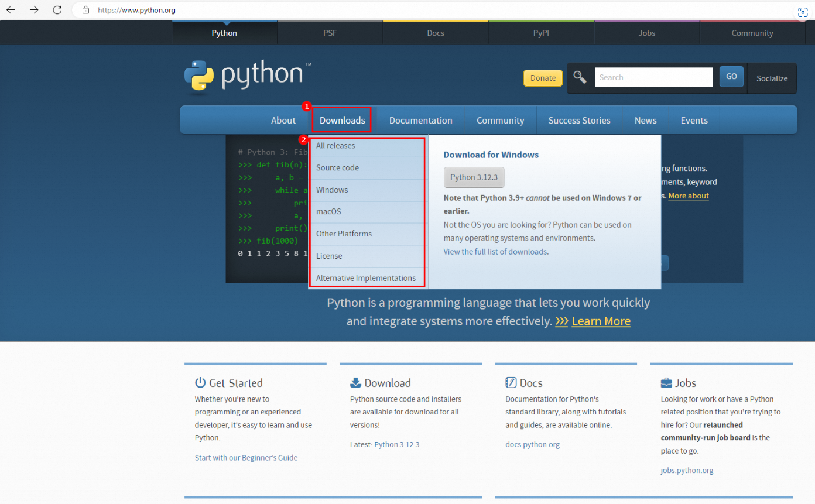Switch to the PSF top tab
Image resolution: width=815 pixels, height=504 pixels.
330,33
